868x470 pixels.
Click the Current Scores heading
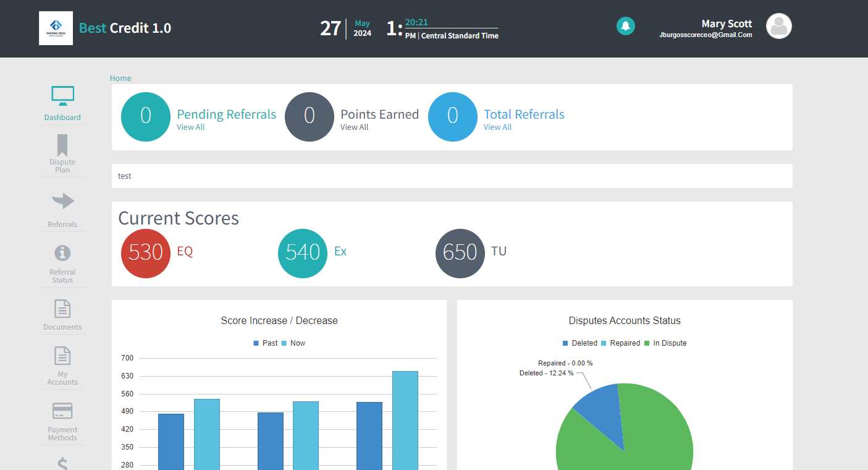click(x=179, y=218)
